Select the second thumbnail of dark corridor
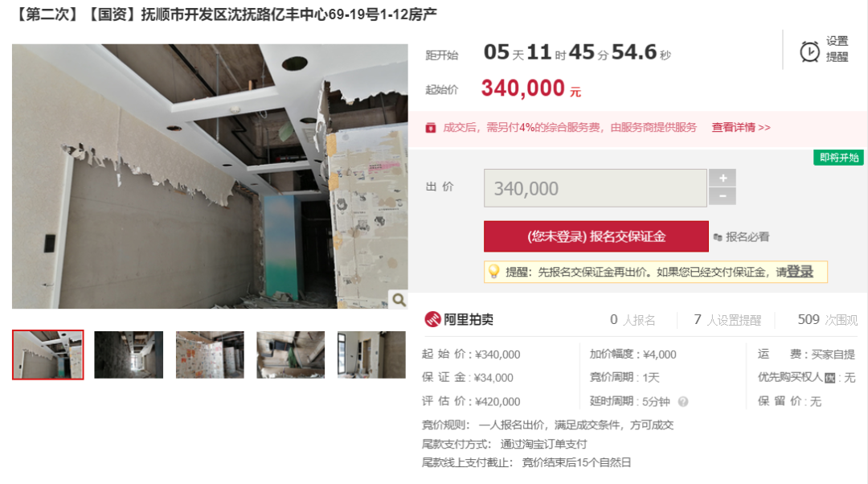 tap(129, 355)
